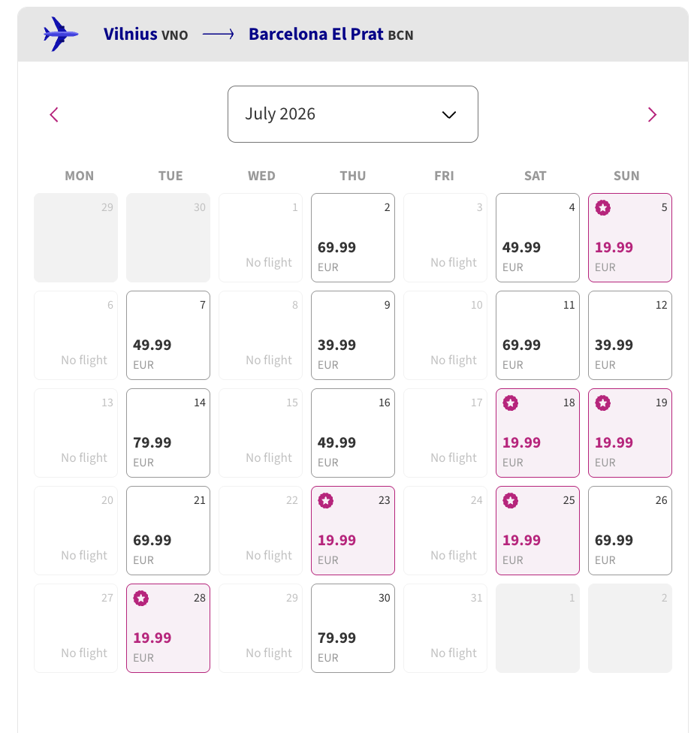The image size is (700, 733).
Task: Click the route arrow between Vilnius and Barcelona
Action: 219,34
